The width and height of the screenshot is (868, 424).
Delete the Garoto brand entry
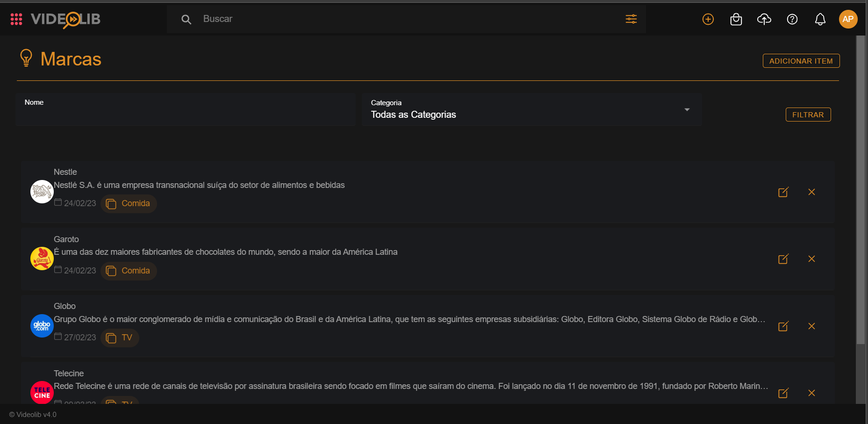tap(811, 259)
